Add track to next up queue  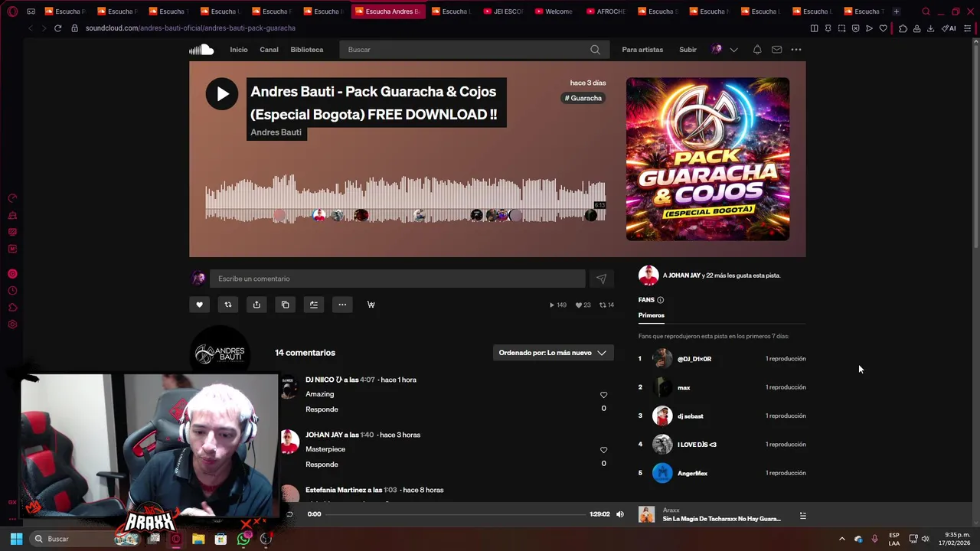[314, 305]
